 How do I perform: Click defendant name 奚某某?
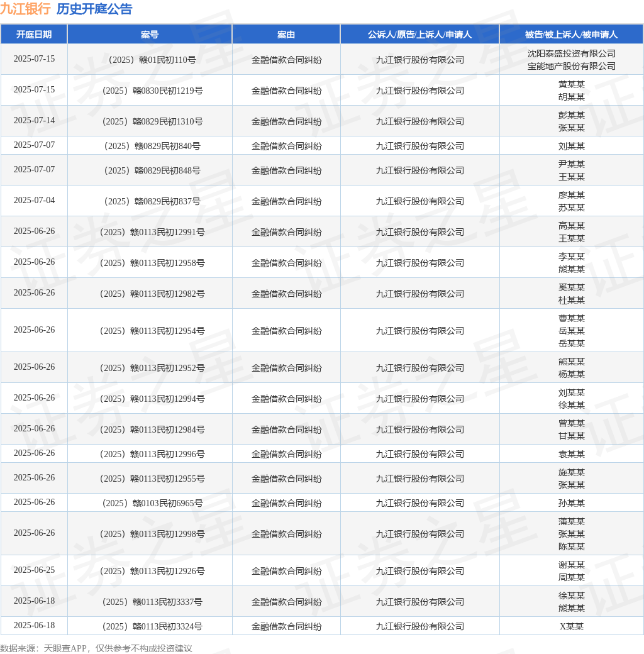572,288
